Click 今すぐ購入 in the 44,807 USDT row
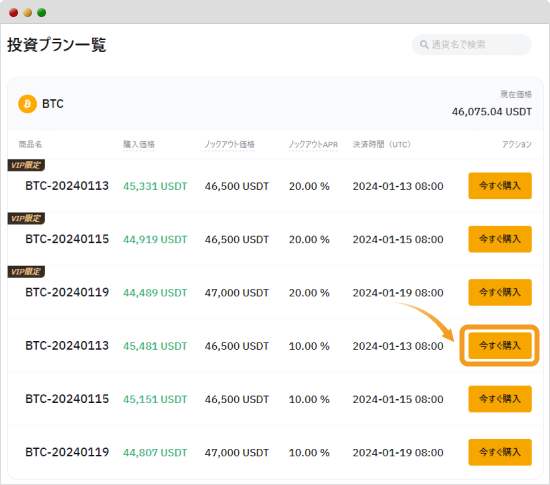The image size is (550, 485). [500, 452]
